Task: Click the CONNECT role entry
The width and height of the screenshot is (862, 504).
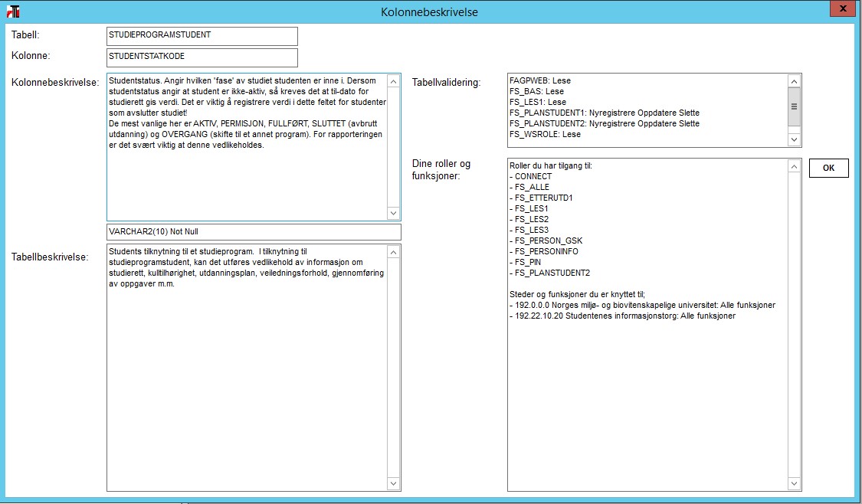Action: coord(530,176)
